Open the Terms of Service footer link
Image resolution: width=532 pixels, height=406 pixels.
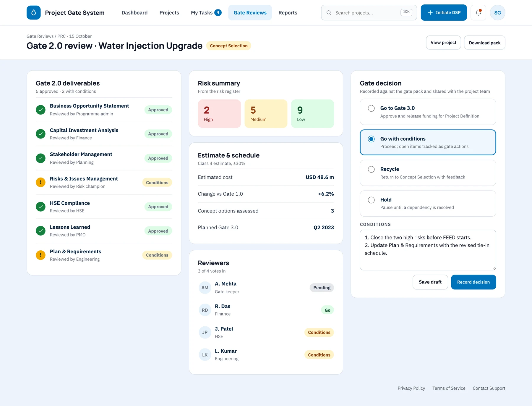coord(449,388)
